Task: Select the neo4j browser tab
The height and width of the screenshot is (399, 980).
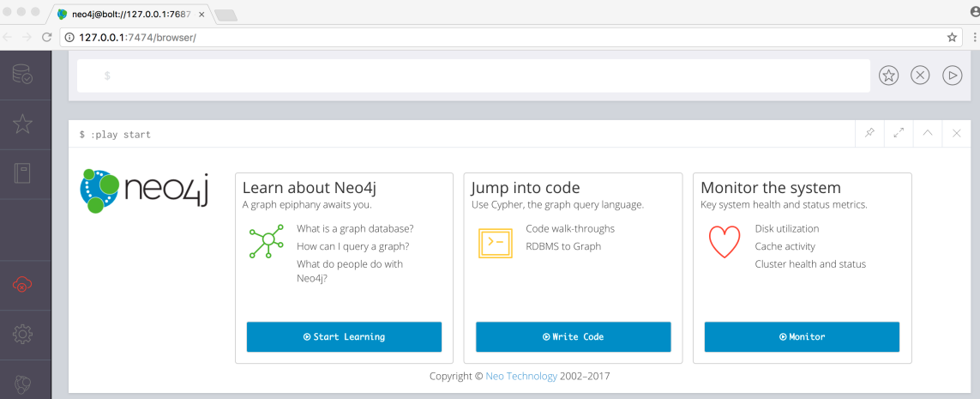Action: tap(129, 15)
